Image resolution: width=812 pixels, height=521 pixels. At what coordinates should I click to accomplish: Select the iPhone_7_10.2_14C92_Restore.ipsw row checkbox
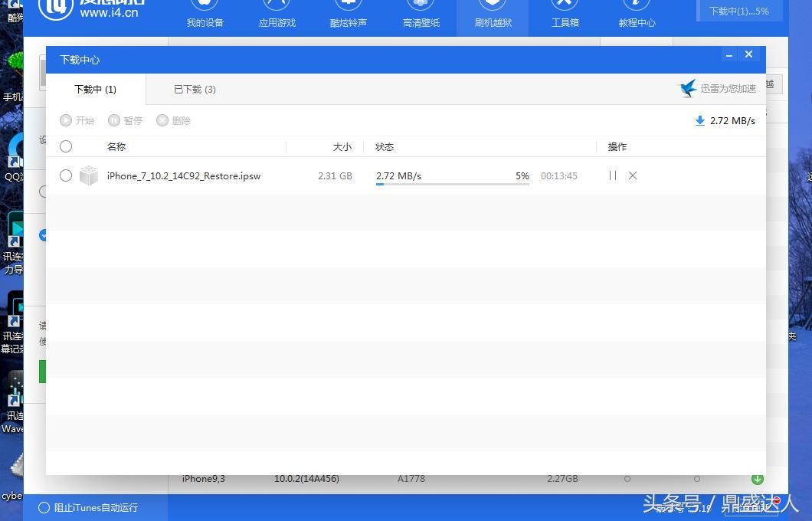point(66,175)
